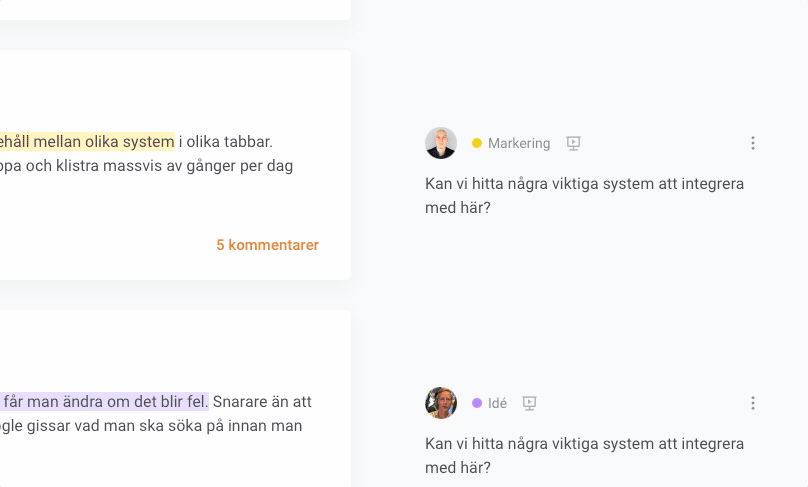Select the Markering label text

519,143
